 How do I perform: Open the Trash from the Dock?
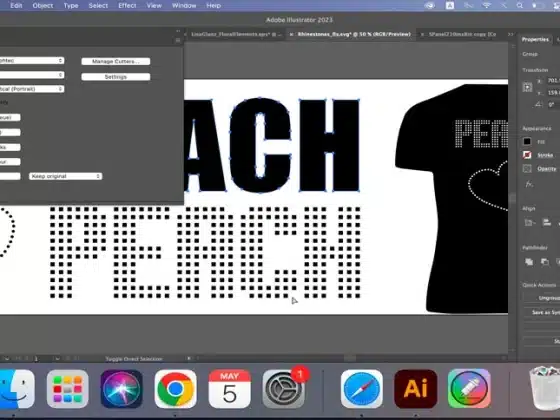tap(545, 389)
